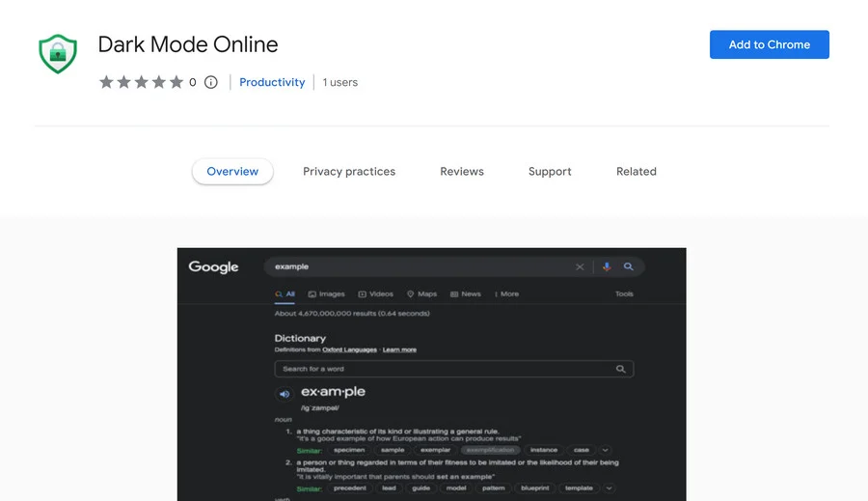868x501 pixels.
Task: Click the specimen synonym chip
Action: click(349, 450)
